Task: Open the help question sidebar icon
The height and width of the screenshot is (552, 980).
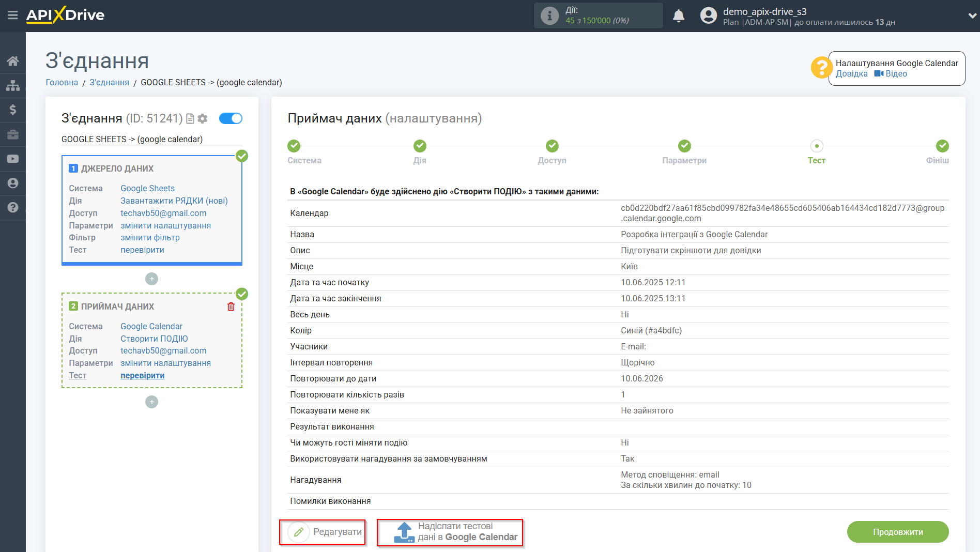Action: point(13,207)
